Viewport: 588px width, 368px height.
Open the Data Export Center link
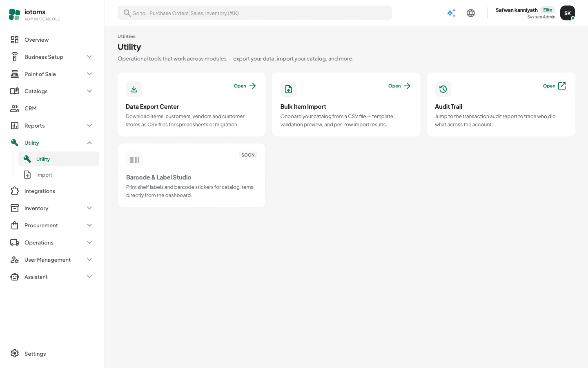pyautogui.click(x=245, y=86)
